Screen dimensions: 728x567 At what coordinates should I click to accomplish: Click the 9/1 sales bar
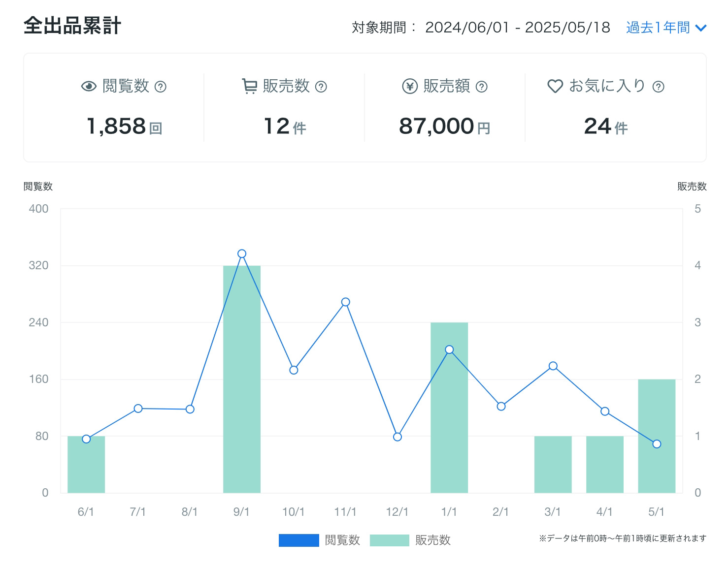coord(242,379)
